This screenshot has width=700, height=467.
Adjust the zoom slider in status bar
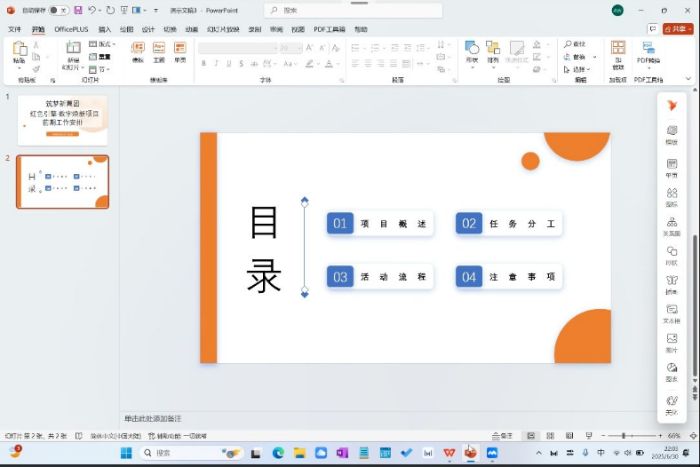pos(624,436)
